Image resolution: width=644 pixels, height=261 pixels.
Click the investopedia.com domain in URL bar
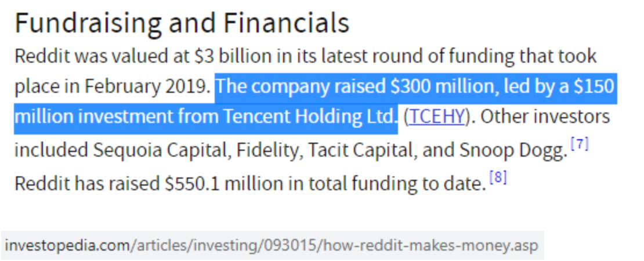(67, 246)
